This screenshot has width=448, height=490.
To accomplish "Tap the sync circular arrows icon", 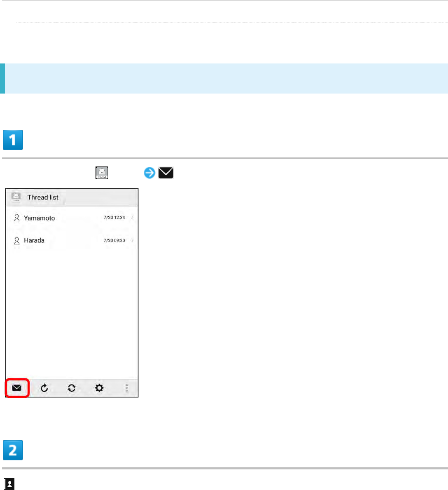I will [x=72, y=388].
